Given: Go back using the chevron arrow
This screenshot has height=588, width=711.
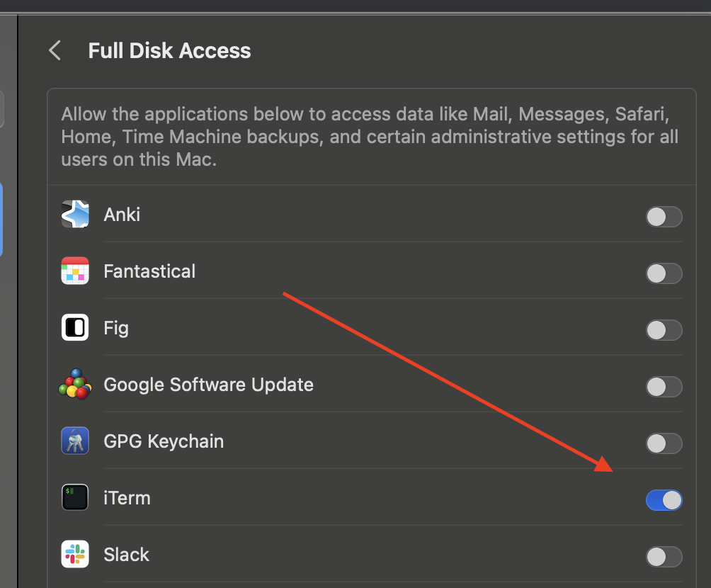Looking at the screenshot, I should point(55,50).
